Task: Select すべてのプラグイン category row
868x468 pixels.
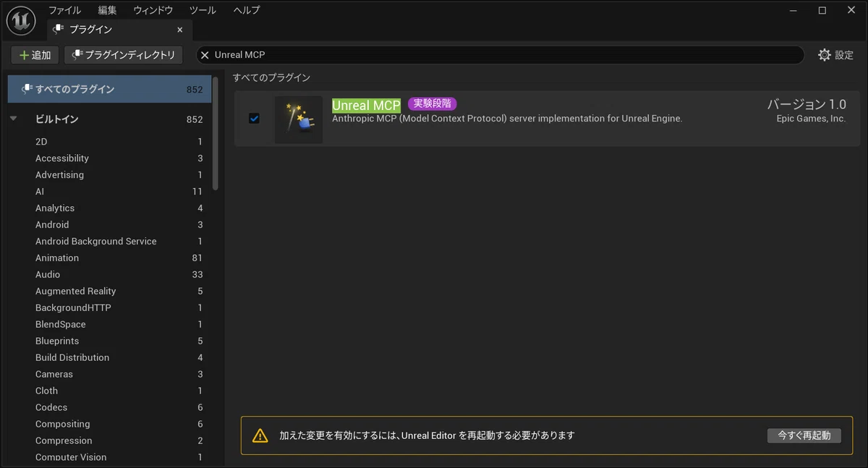Action: [109, 89]
